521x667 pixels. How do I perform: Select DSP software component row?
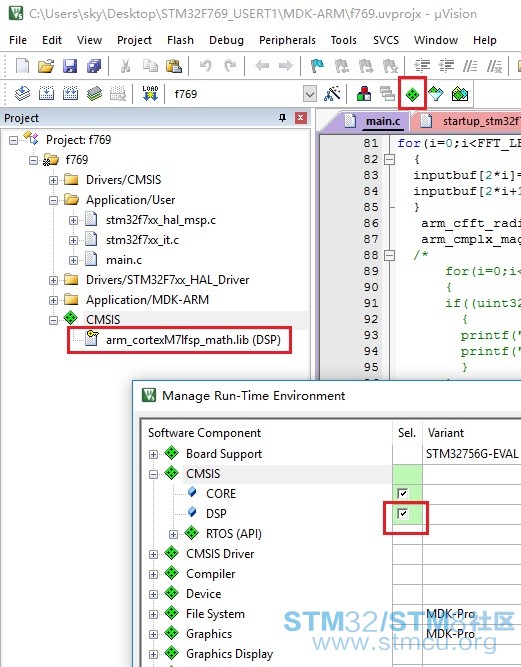point(216,513)
